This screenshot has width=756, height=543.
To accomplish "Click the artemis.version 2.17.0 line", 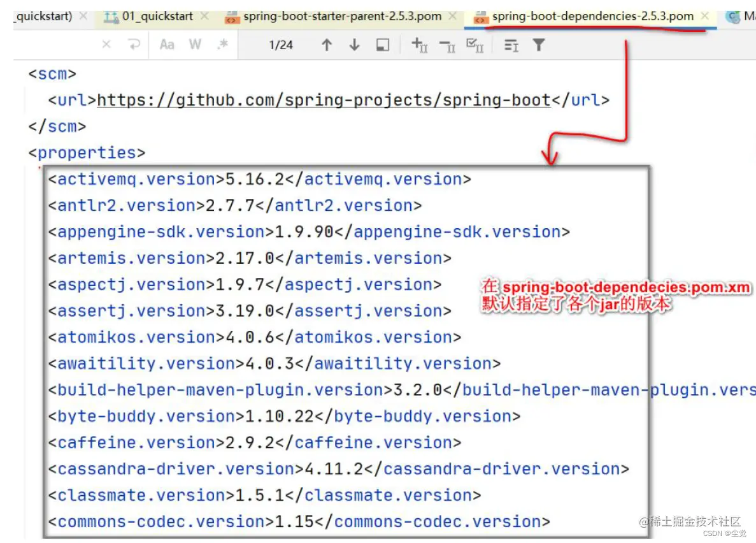I will point(250,259).
